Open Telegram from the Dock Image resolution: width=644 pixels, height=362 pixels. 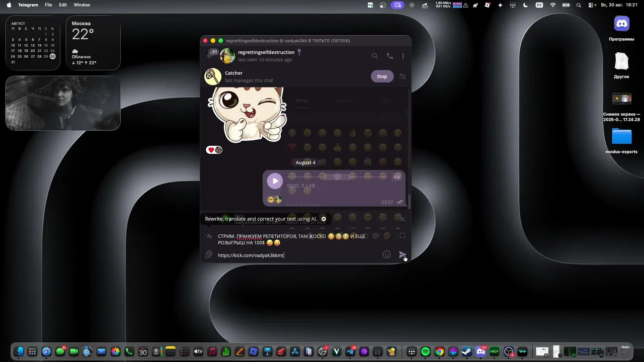pyautogui.click(x=350, y=352)
